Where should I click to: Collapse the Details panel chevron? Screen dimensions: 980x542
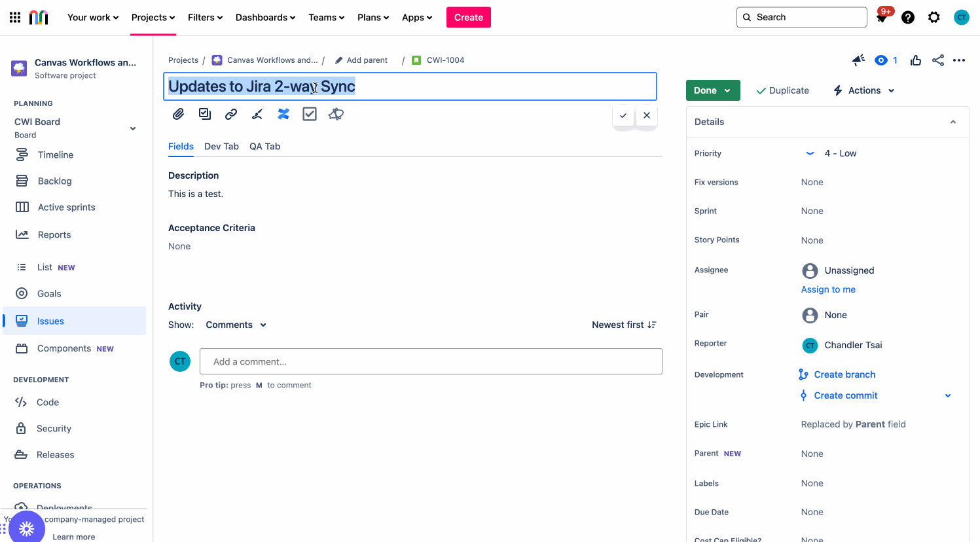[x=953, y=122]
